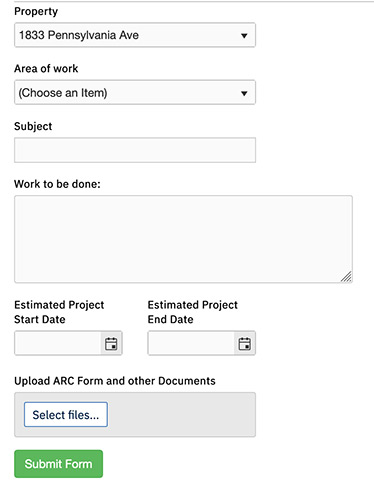
Task: Click the Area of work label
Action: point(46,69)
